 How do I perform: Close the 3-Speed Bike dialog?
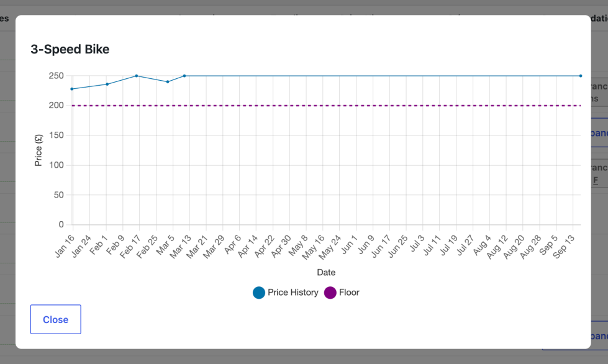pos(55,319)
